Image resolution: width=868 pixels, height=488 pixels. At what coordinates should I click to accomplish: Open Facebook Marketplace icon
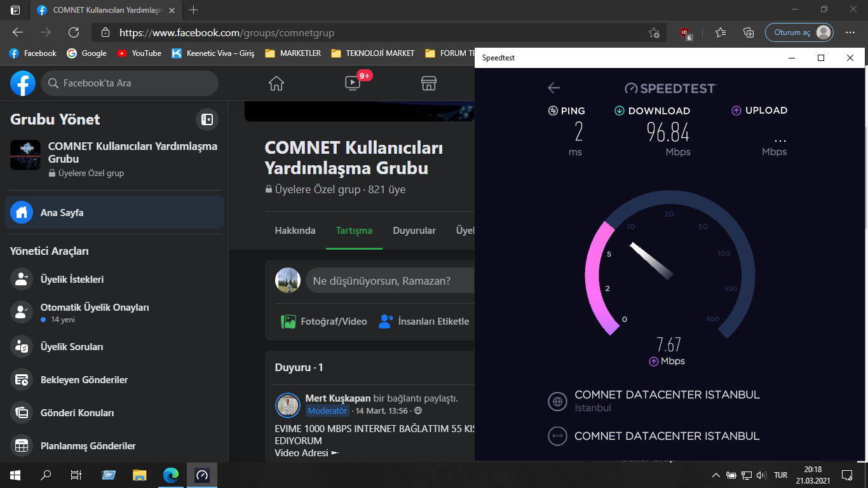point(429,83)
